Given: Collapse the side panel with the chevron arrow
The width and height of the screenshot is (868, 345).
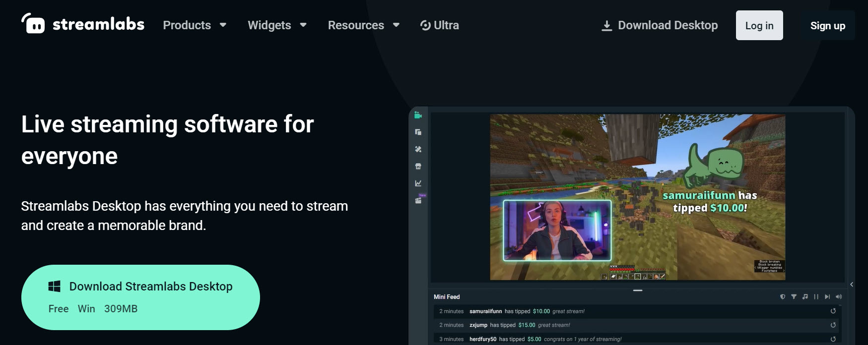Looking at the screenshot, I should point(852,285).
